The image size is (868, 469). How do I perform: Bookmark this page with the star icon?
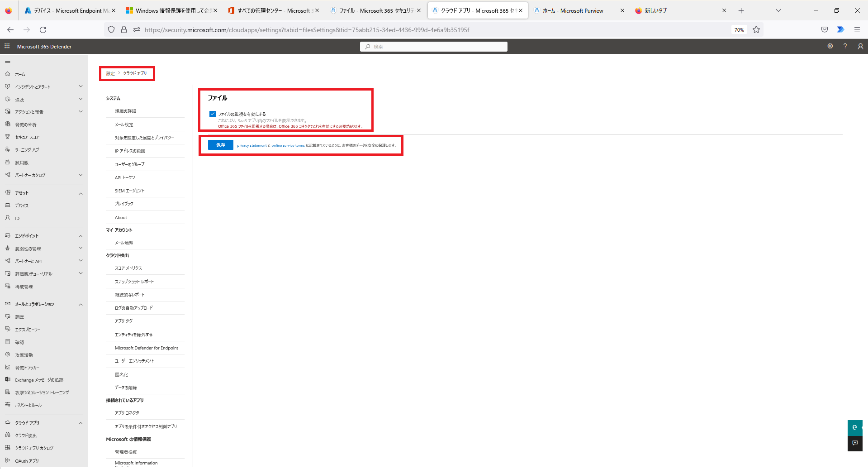pos(756,30)
